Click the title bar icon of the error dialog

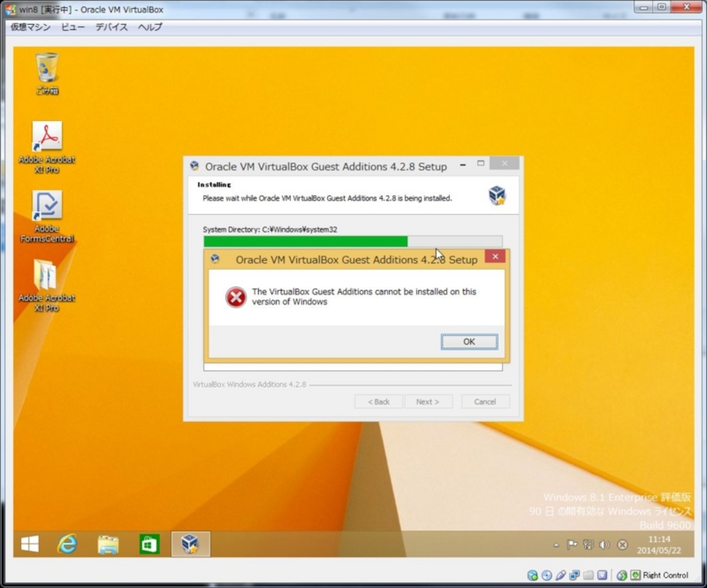(x=215, y=259)
